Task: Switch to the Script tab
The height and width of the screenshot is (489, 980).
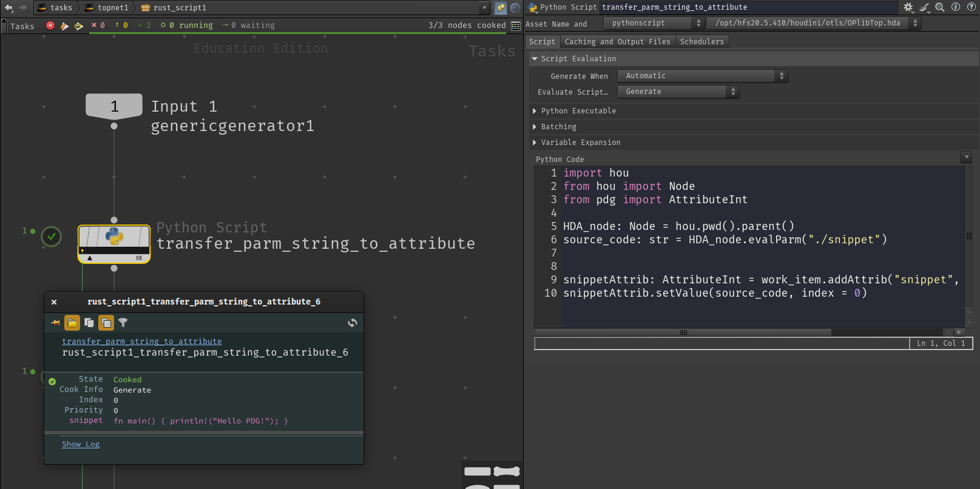Action: pos(542,42)
